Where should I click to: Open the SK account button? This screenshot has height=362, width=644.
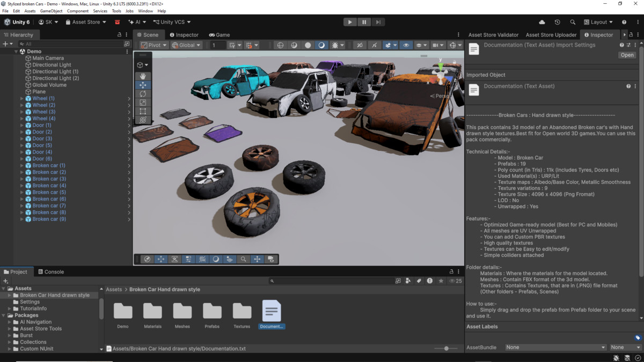pos(48,22)
